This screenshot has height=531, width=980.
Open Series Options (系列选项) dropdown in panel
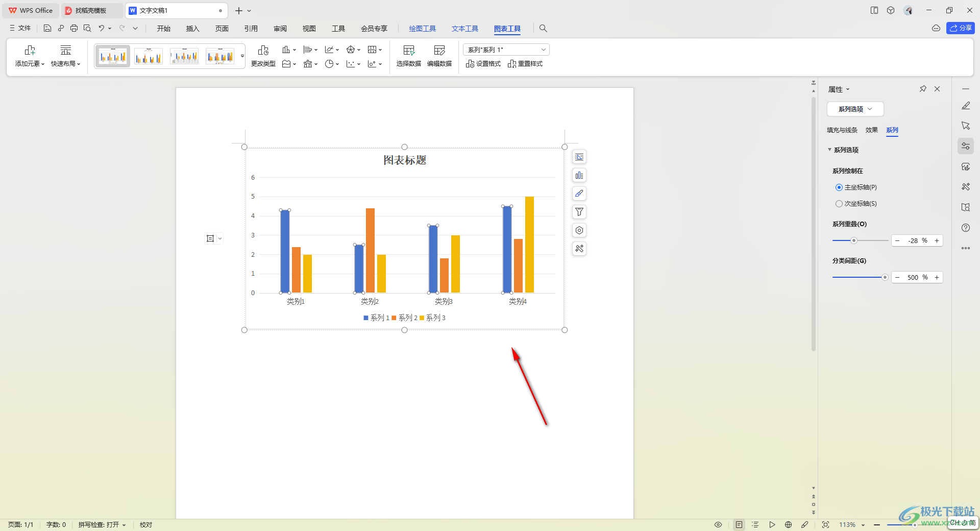point(855,109)
